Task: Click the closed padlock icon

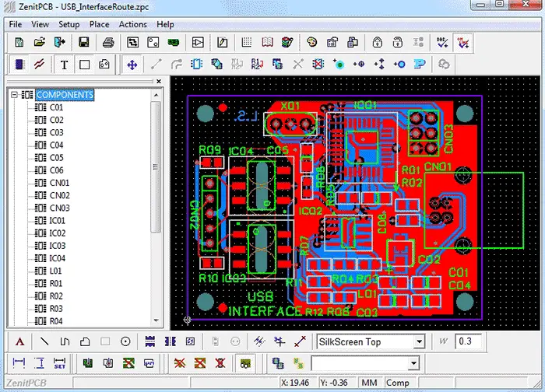Action: (377, 42)
